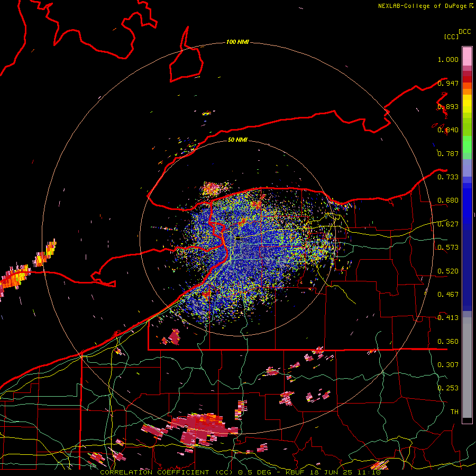Viewport: 476px width, 476px height.
Task: Select the 0.467 scale value
Action: pyautogui.click(x=448, y=295)
